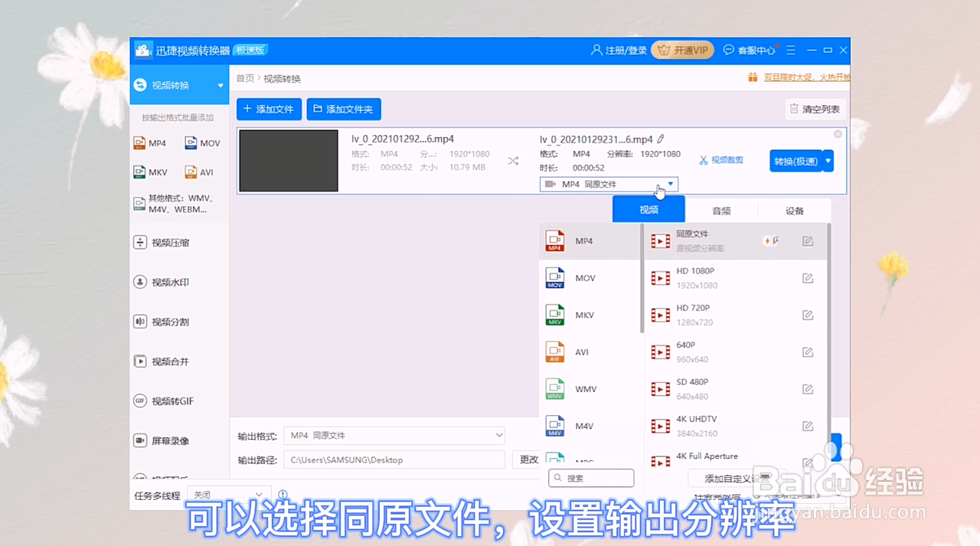Edit the SD 480P preset settings icon

[x=808, y=389]
